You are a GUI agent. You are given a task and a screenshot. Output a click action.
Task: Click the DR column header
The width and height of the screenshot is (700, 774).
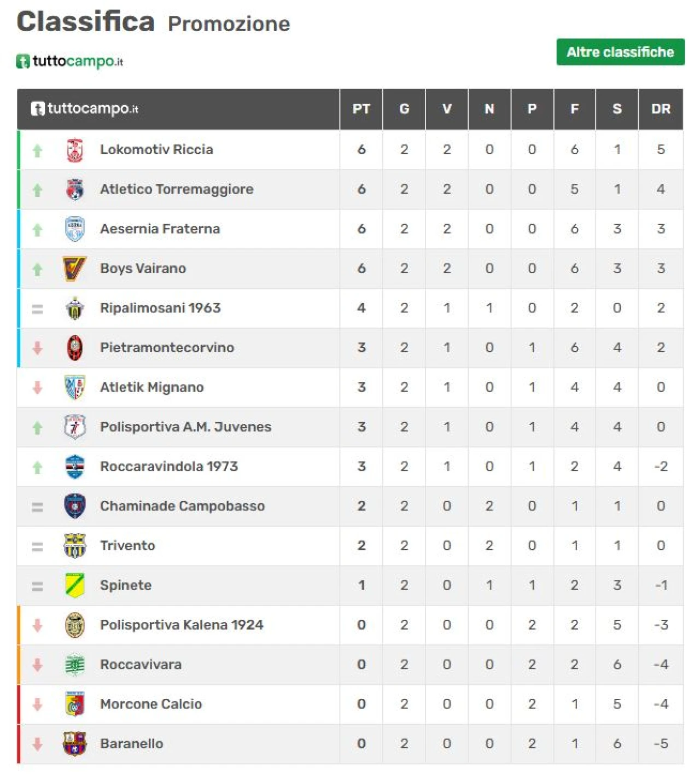coord(661,109)
